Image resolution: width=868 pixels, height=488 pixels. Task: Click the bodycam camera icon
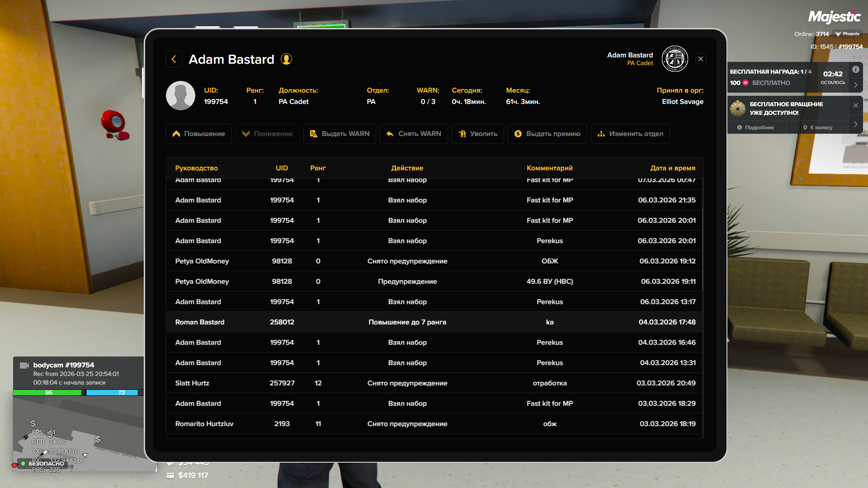click(x=24, y=365)
